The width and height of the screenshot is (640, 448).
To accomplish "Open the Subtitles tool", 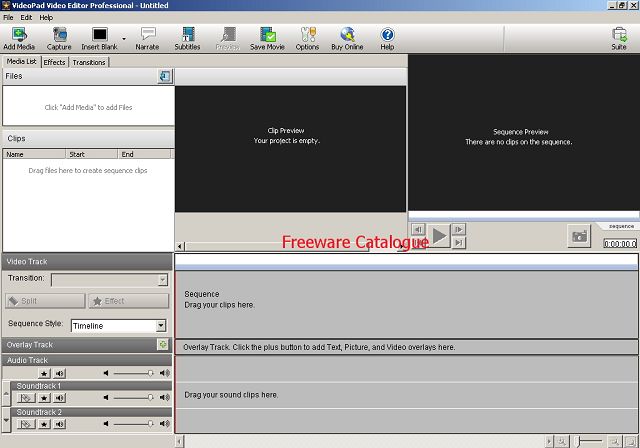I will [x=187, y=38].
